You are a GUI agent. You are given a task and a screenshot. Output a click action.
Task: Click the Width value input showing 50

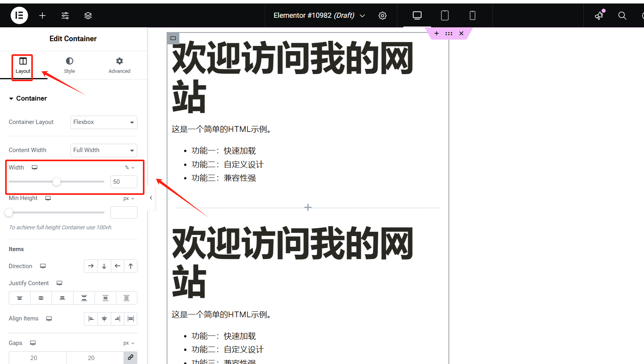click(x=123, y=181)
